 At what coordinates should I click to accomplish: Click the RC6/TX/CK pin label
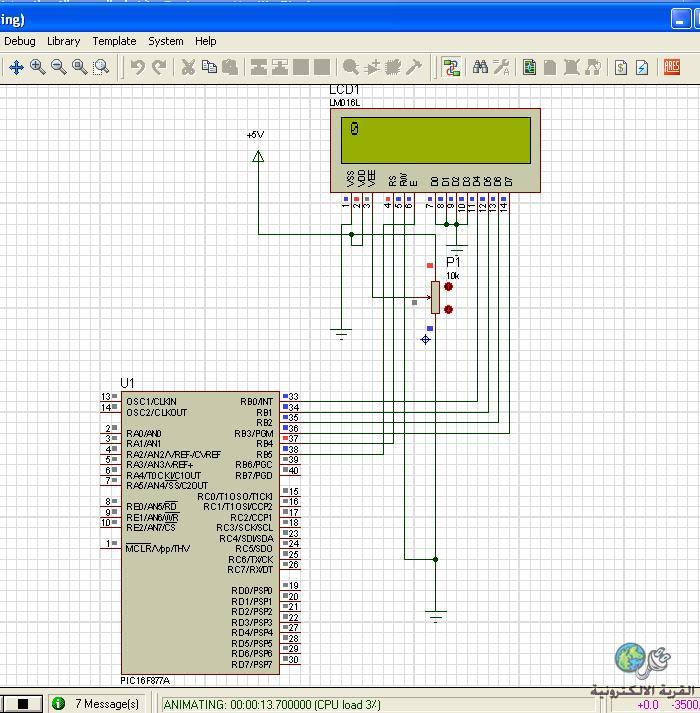(251, 559)
